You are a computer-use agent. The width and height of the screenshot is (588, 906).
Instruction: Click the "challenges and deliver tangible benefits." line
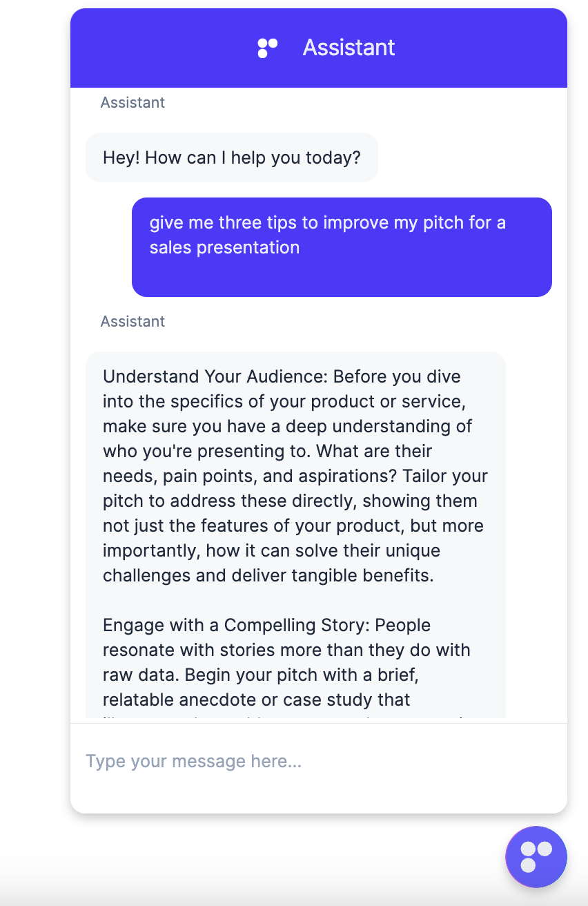268,576
